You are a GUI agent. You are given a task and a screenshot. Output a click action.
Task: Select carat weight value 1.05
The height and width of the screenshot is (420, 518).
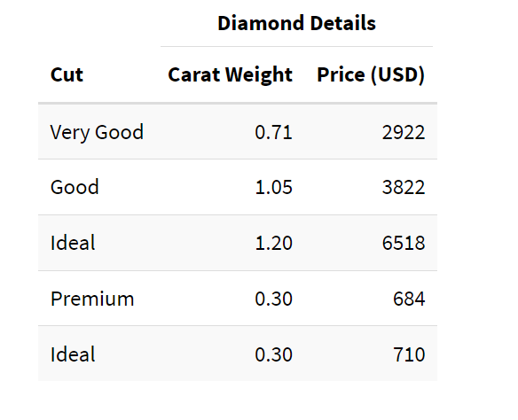tap(273, 187)
